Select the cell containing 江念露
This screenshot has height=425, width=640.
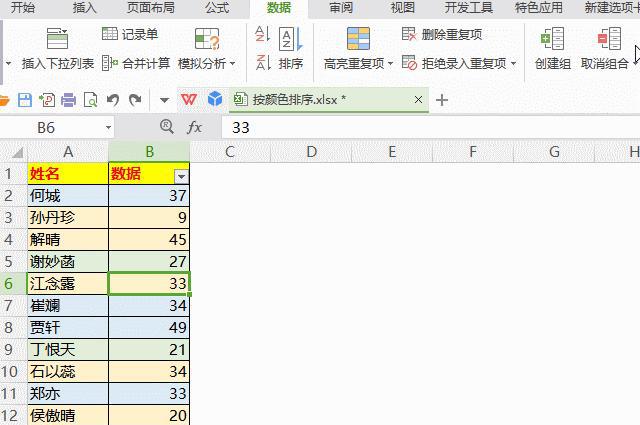[x=68, y=283]
